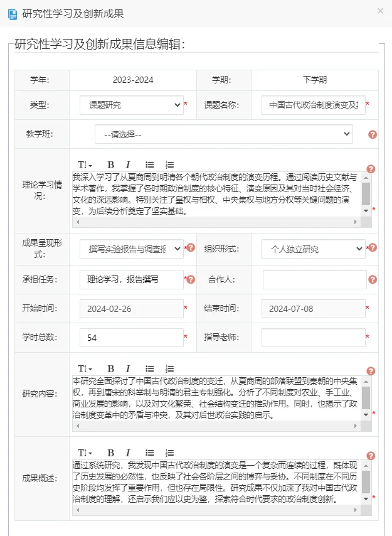Click italic icon in 理论学习情况 editor
The width and height of the screenshot is (392, 536).
tap(128, 165)
